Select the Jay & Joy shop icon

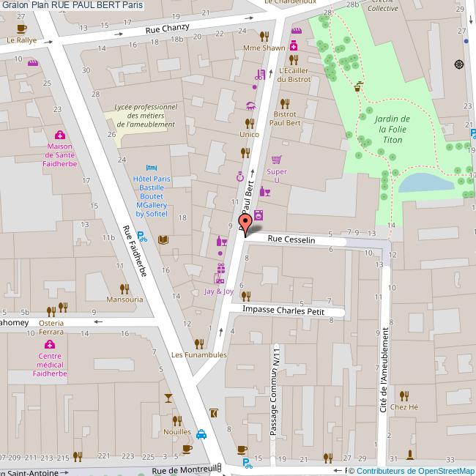pyautogui.click(x=219, y=278)
